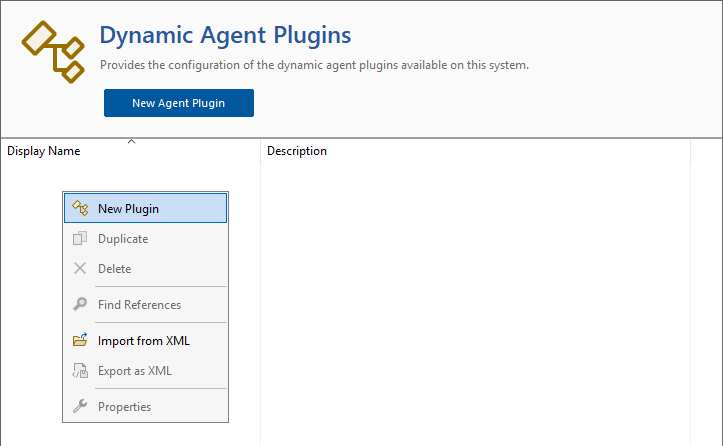Click the X icon beside Delete
This screenshot has height=446, width=723.
coord(81,269)
